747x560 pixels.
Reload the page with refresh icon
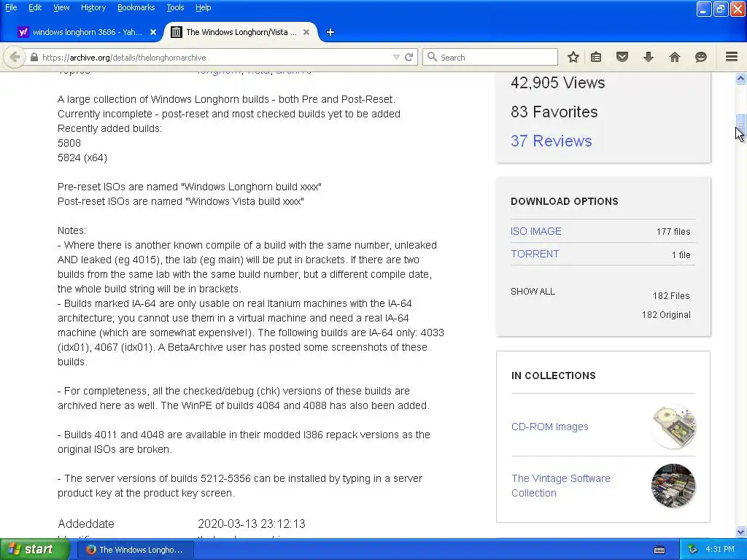pos(409,57)
